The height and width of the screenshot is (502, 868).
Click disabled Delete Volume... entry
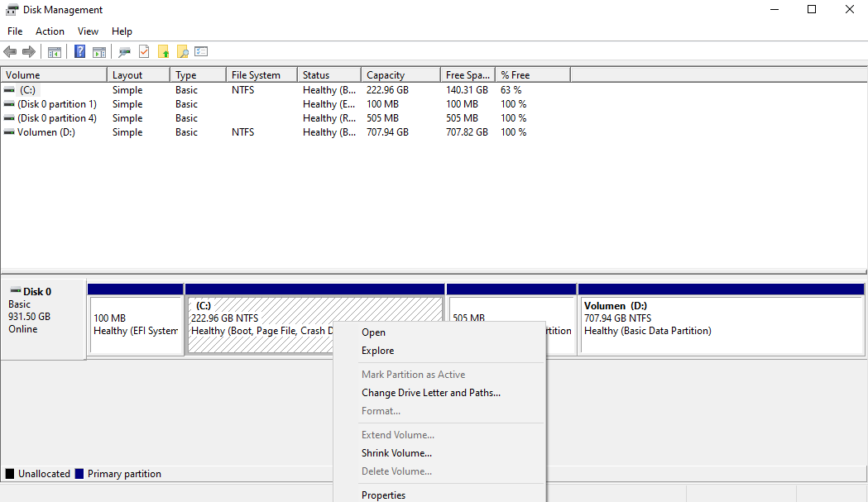point(439,471)
